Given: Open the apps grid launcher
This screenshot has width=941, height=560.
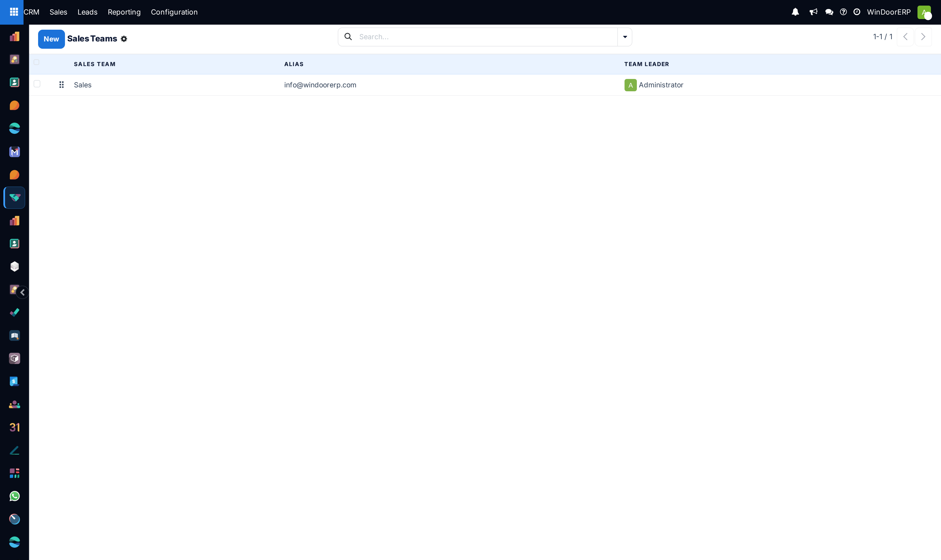Looking at the screenshot, I should pyautogui.click(x=14, y=12).
